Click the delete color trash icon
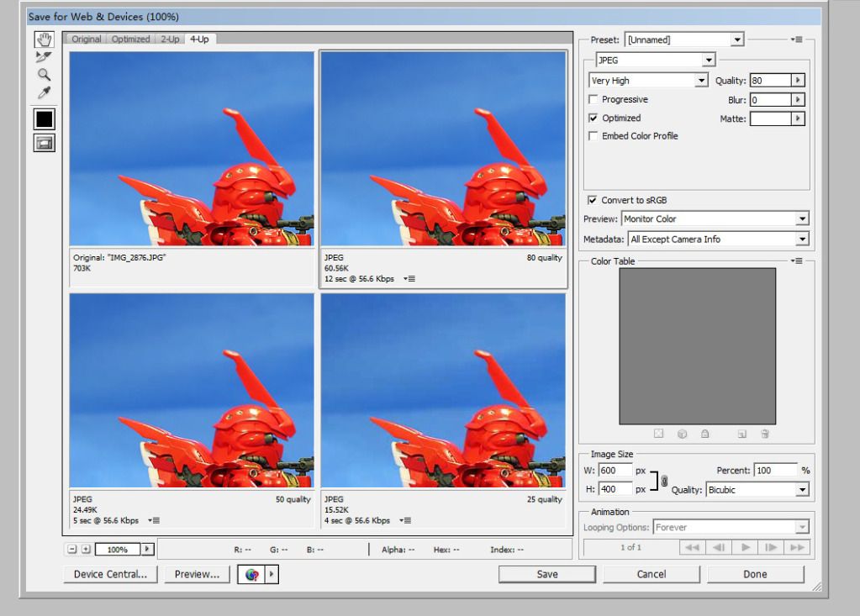The height and width of the screenshot is (616, 860). point(764,434)
